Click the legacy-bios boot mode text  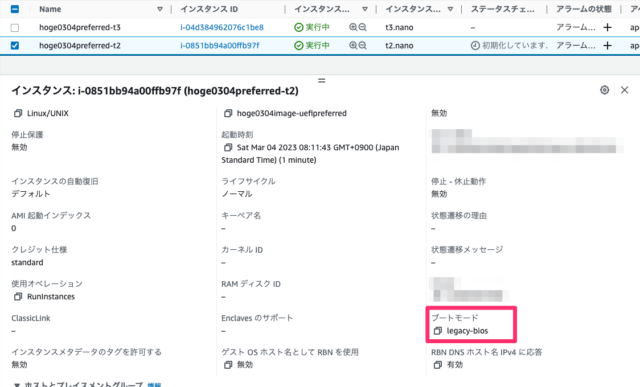pos(467,331)
